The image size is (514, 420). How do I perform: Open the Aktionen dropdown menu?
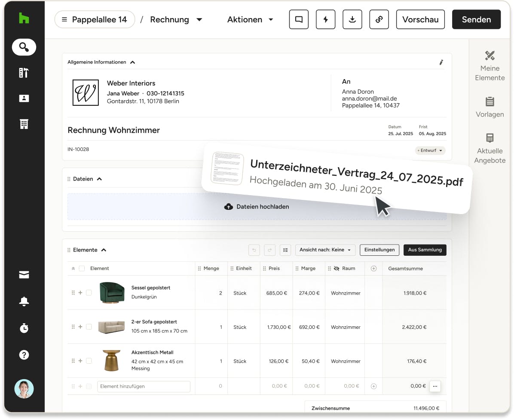(x=250, y=20)
